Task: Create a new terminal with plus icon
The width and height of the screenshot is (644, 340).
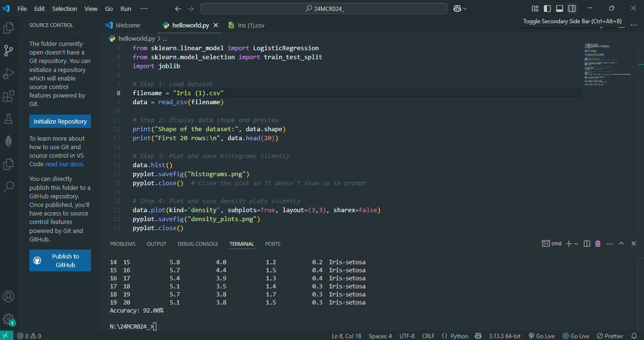Action: [569, 243]
